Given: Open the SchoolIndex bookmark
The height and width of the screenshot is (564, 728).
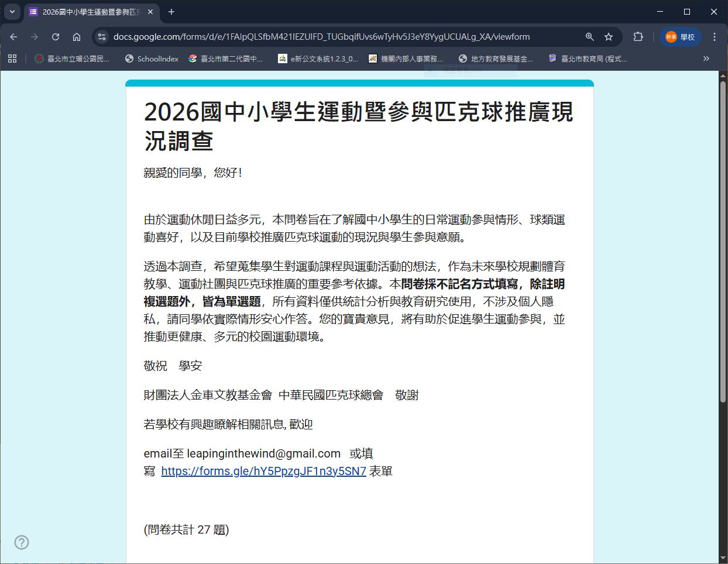Looking at the screenshot, I should [152, 59].
